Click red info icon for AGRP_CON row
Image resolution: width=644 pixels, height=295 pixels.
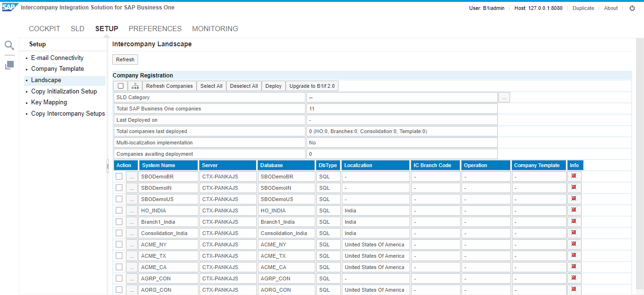(x=574, y=278)
